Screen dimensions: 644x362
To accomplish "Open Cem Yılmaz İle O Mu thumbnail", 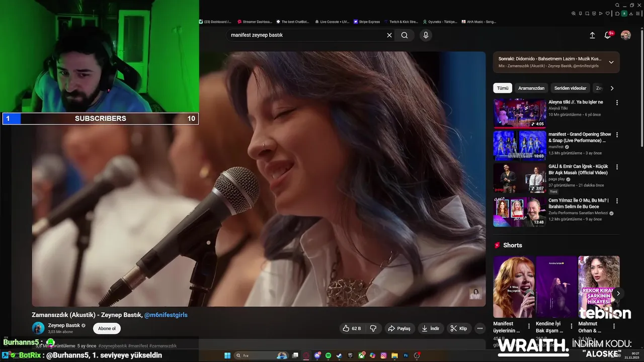I will (x=519, y=212).
